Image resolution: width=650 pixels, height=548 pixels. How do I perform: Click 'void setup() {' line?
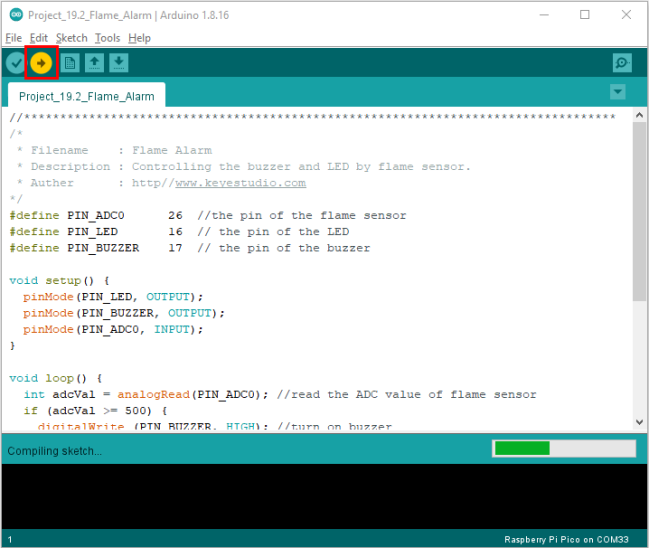(59, 281)
